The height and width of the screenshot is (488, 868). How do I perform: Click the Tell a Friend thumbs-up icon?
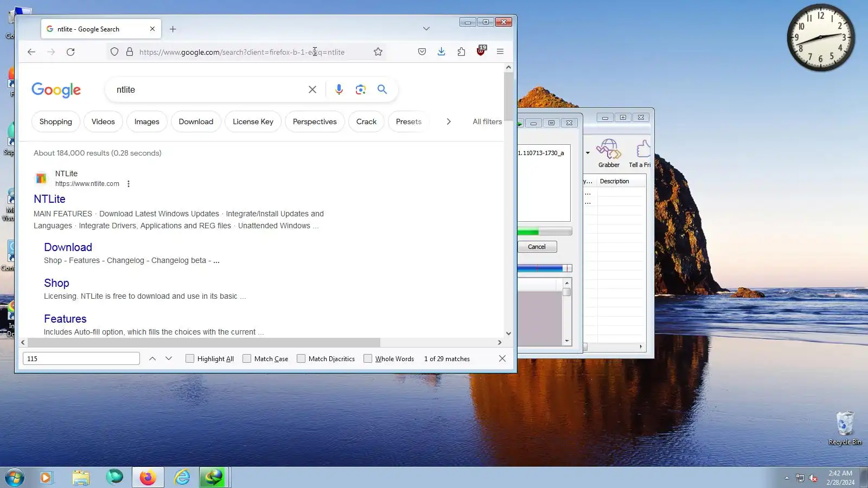coord(642,153)
